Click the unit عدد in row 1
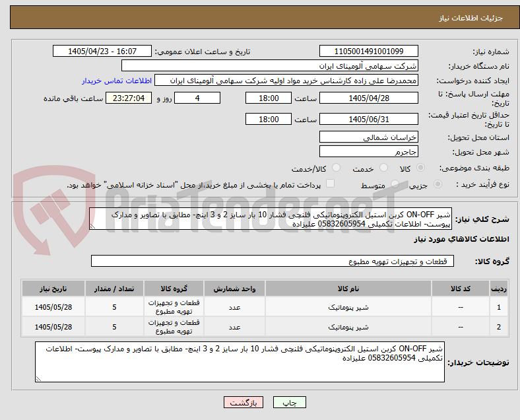Viewport: 520px width, 420px height. pos(234,307)
